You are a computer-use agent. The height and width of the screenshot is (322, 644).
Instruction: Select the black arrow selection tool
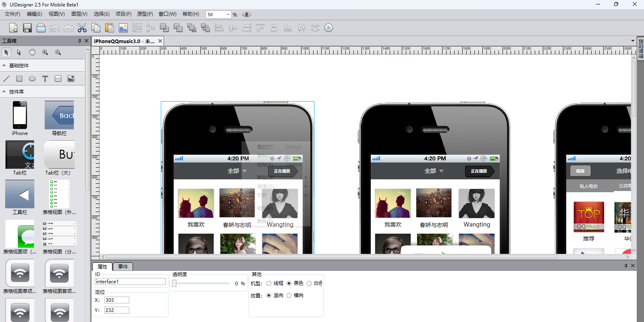coord(6,52)
